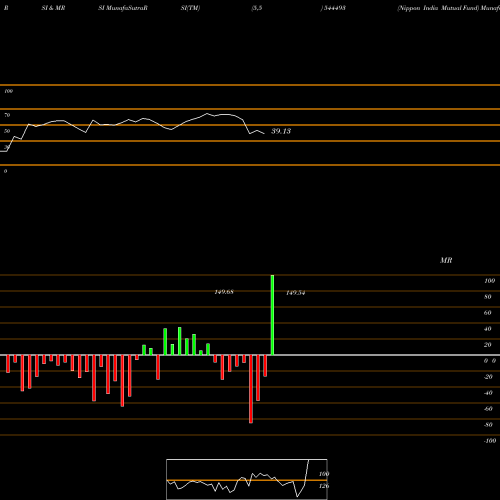500x500 pixels.
Task: Click the 149.54 value label
Action: click(x=296, y=293)
